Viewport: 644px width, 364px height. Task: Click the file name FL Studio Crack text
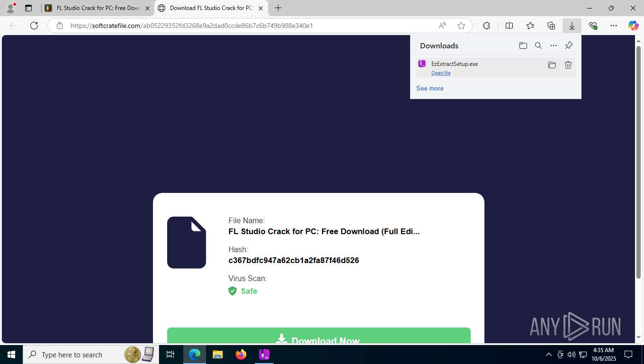(x=324, y=231)
